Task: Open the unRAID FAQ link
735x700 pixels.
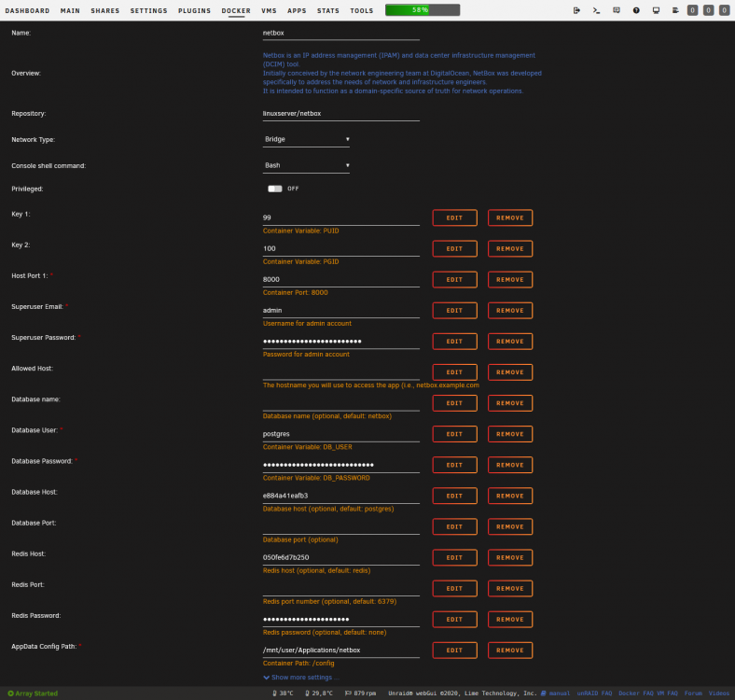Action: point(594,693)
